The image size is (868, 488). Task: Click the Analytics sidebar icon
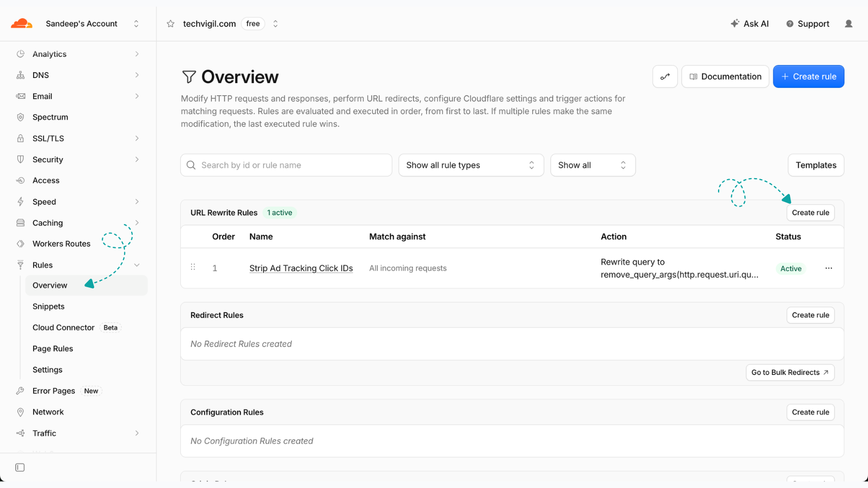pyautogui.click(x=21, y=54)
